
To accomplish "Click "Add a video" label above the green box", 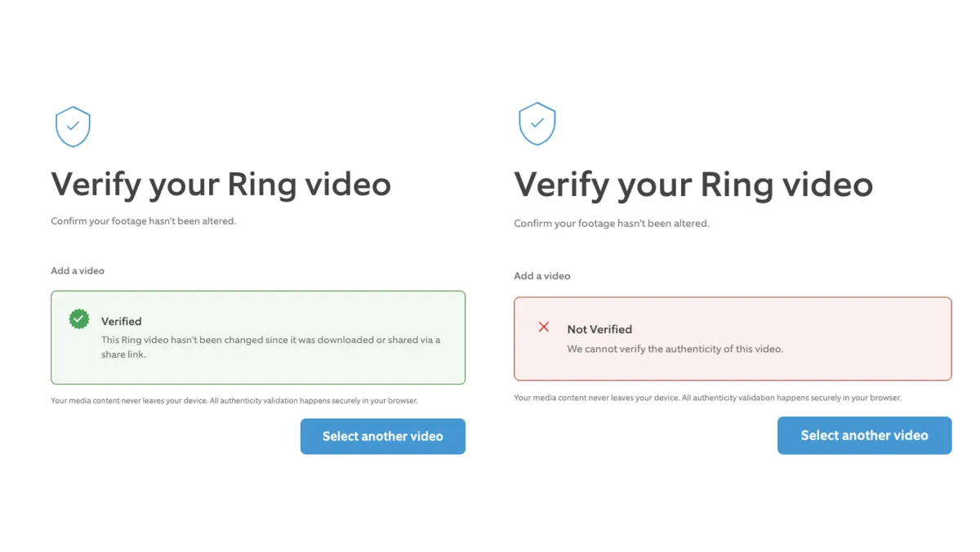I will (78, 270).
